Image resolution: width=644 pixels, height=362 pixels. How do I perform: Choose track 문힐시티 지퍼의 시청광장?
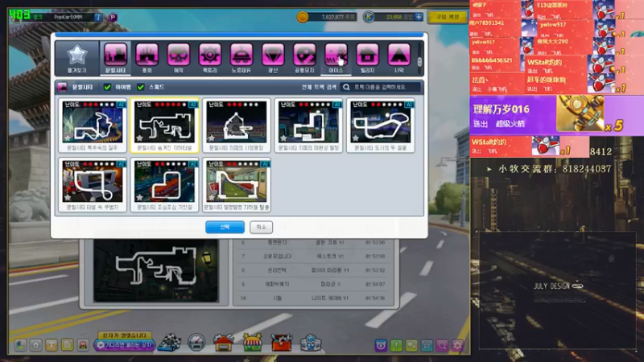(x=237, y=125)
